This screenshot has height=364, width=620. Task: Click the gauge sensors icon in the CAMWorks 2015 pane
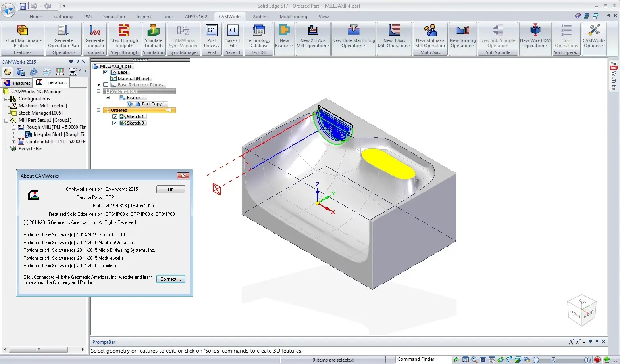(x=60, y=72)
